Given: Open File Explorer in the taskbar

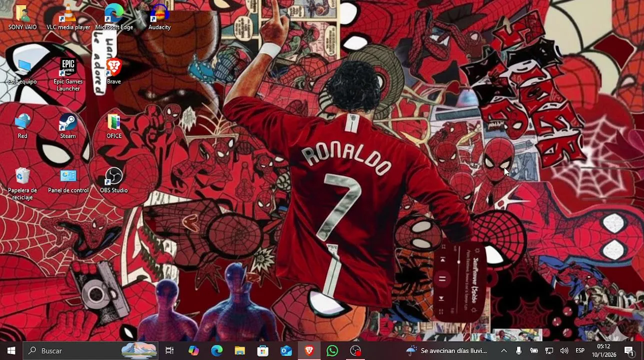Looking at the screenshot, I should pos(239,350).
